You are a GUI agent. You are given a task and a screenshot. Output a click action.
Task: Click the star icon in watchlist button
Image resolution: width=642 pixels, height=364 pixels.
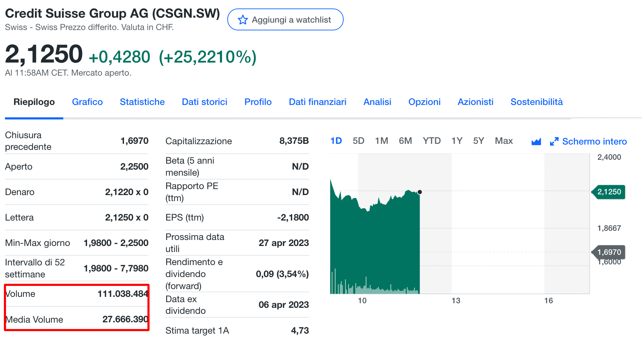(x=243, y=20)
